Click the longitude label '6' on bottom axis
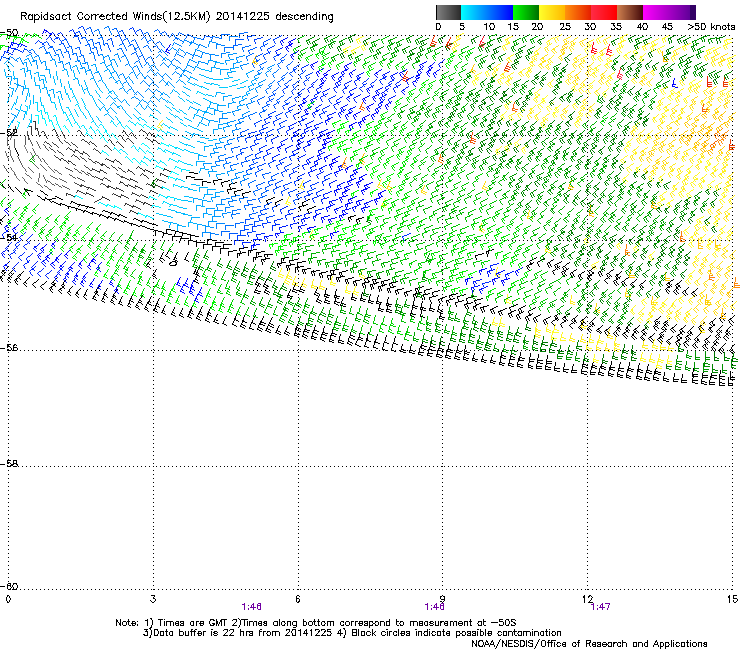 (298, 599)
